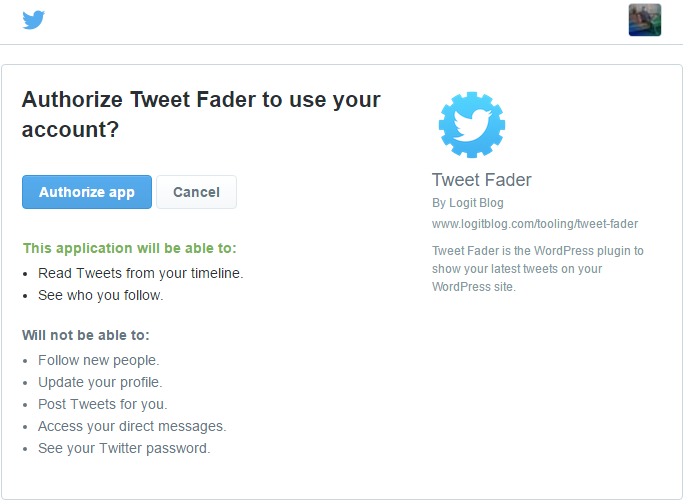This screenshot has width=683, height=502.
Task: Select the Read Tweets from your timeline item
Action: click(140, 273)
